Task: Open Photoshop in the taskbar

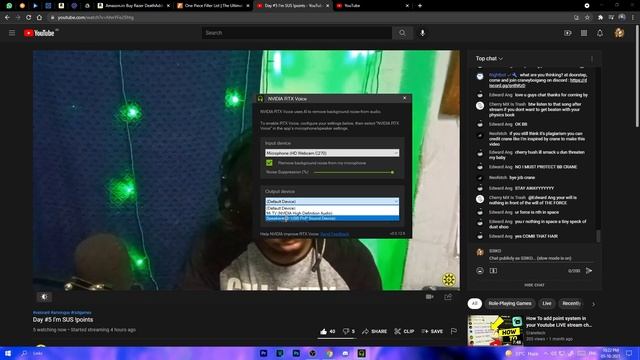Action: 296,353
